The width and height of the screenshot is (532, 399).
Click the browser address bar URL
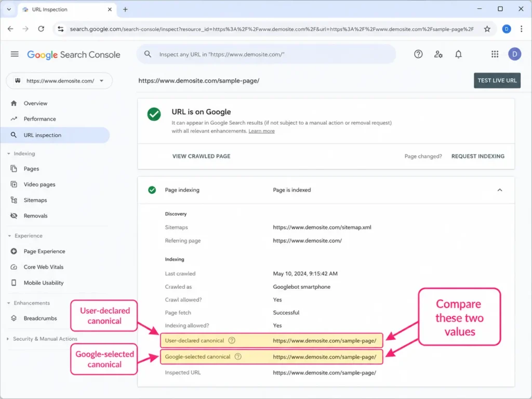[271, 29]
